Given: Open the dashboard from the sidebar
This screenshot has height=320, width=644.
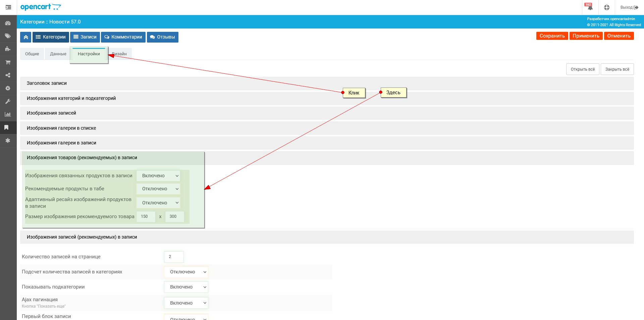Looking at the screenshot, I should pyautogui.click(x=8, y=23).
